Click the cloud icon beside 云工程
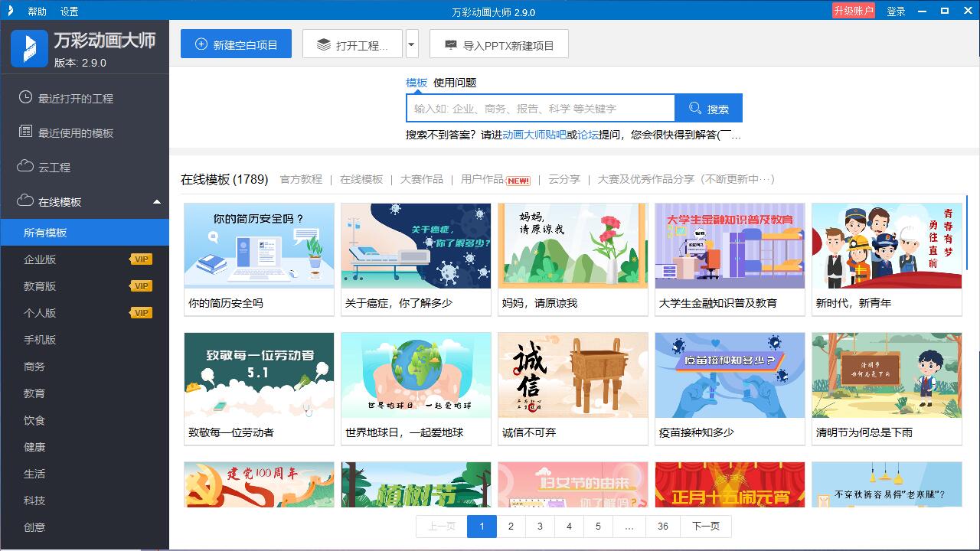This screenshot has width=980, height=551. [25, 166]
